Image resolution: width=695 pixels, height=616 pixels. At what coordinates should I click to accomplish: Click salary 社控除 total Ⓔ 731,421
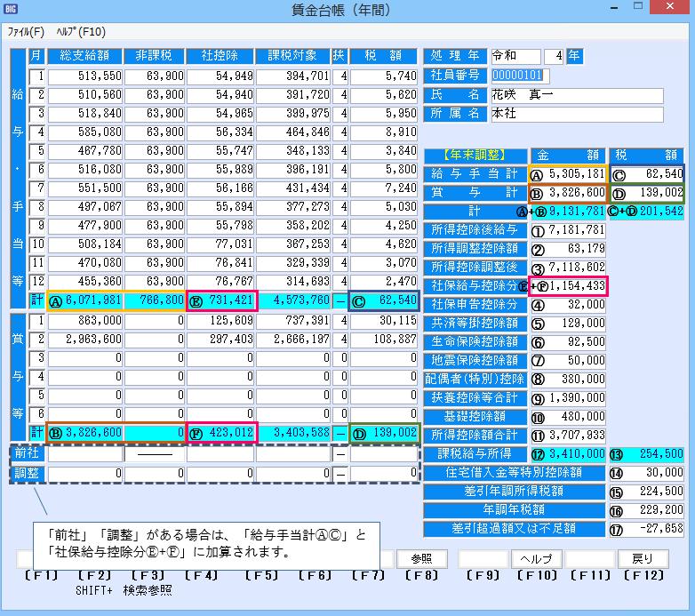[x=222, y=300]
